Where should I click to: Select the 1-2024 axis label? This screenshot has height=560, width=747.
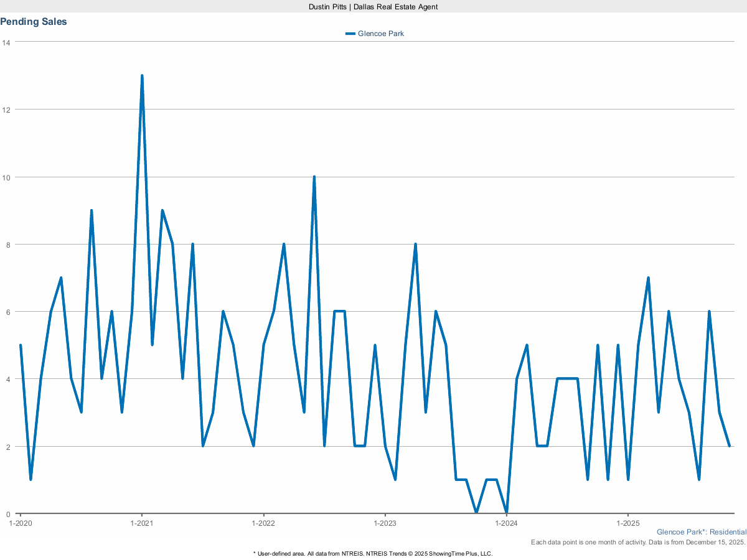pyautogui.click(x=507, y=523)
